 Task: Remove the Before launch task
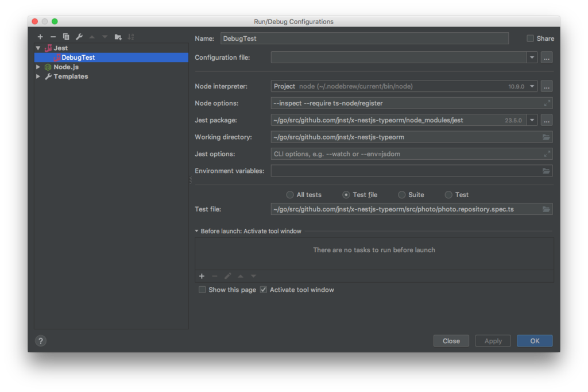point(215,276)
